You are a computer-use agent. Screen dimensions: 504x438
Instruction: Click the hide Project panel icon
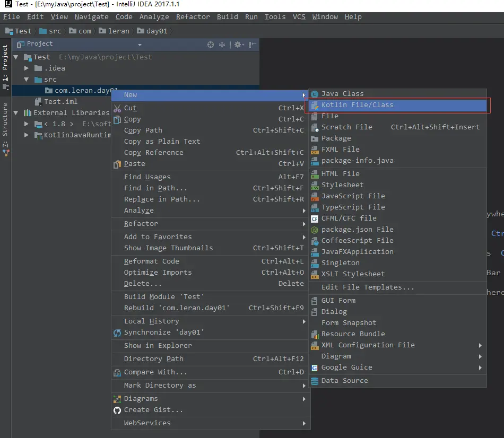[x=253, y=45]
